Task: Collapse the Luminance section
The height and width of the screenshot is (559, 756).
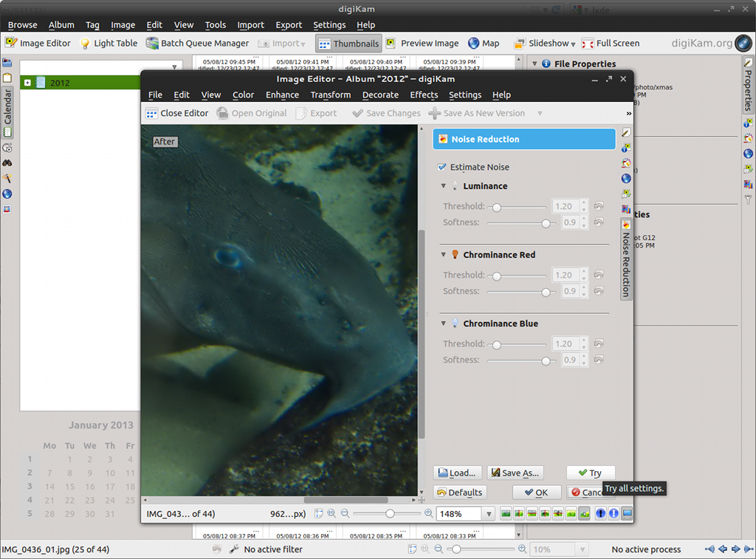Action: [444, 187]
